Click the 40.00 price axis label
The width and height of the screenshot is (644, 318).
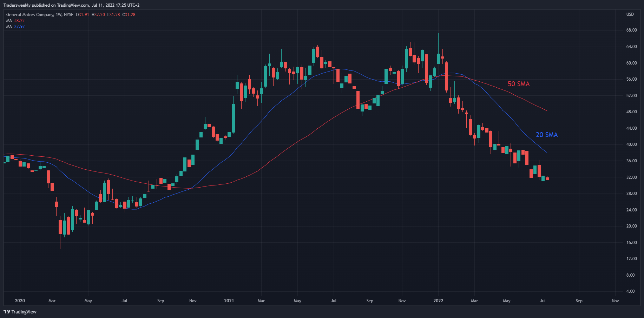tap(631, 144)
